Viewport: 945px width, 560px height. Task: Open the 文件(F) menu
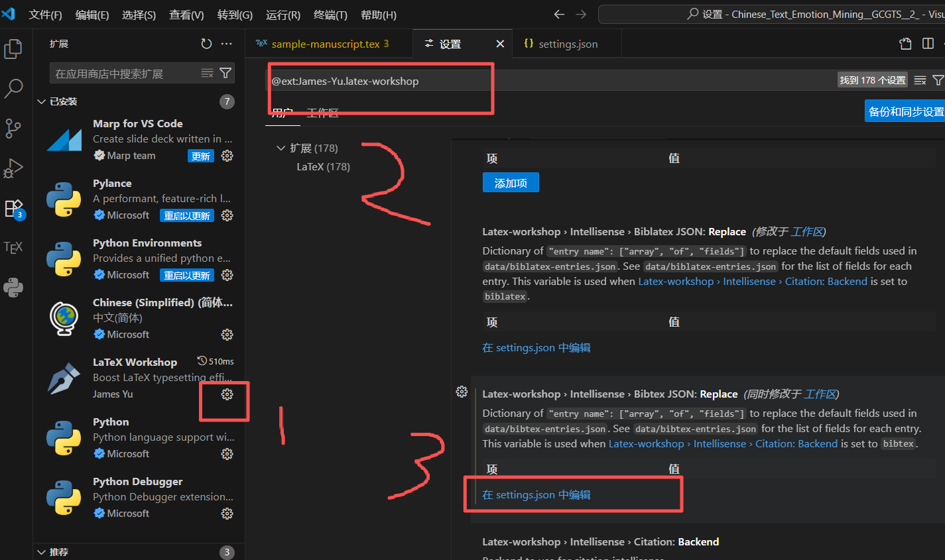tap(45, 15)
